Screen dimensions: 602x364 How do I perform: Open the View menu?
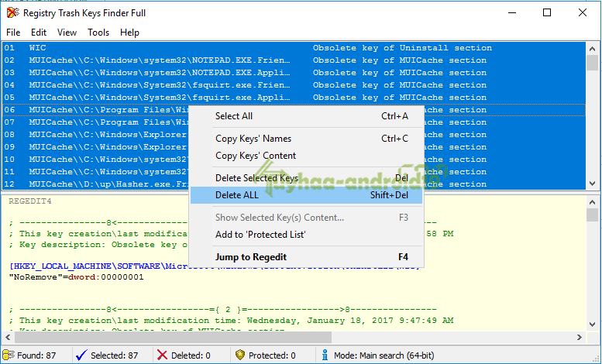tap(67, 33)
